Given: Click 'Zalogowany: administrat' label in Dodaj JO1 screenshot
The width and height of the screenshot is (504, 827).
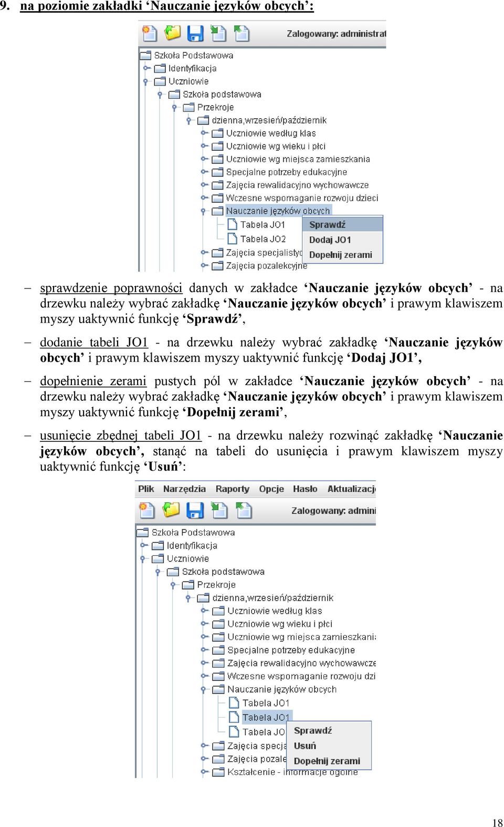Looking at the screenshot, I should (336, 34).
